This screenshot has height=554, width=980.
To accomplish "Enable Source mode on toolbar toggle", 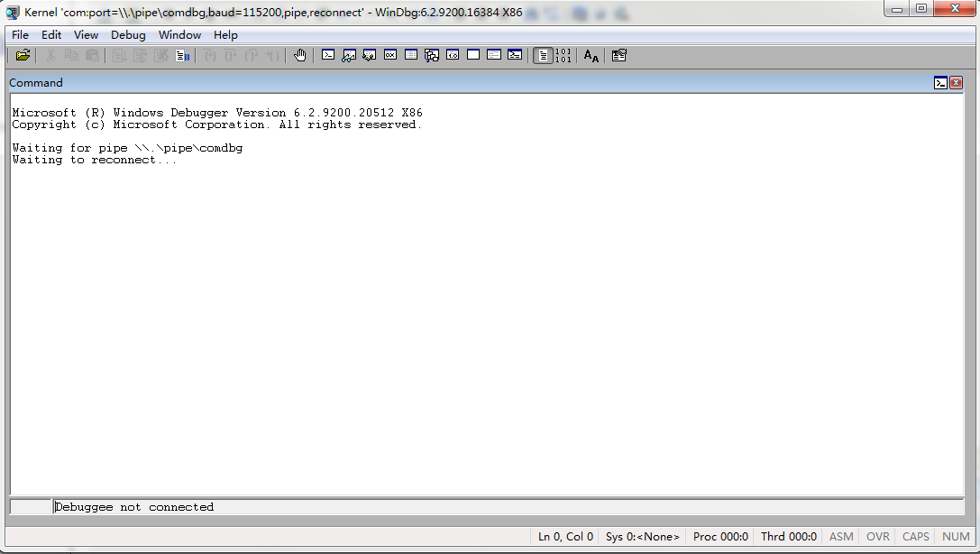I will point(543,56).
